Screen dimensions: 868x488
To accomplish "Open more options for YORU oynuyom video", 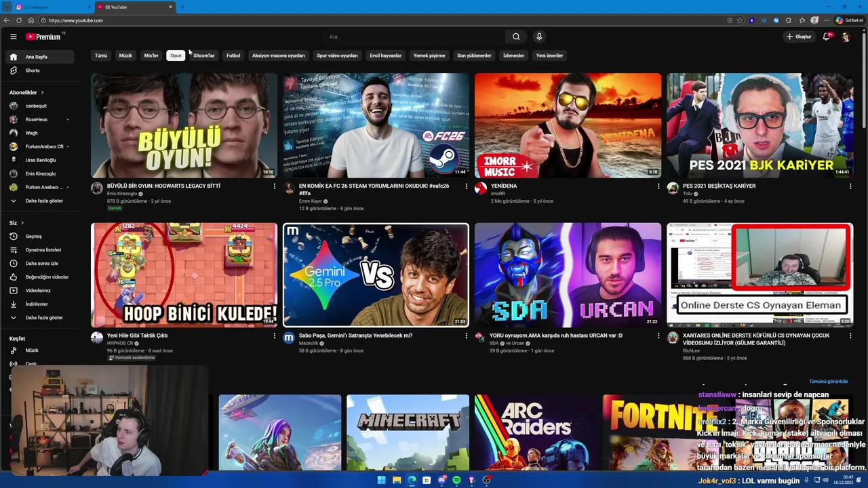I will pos(658,336).
